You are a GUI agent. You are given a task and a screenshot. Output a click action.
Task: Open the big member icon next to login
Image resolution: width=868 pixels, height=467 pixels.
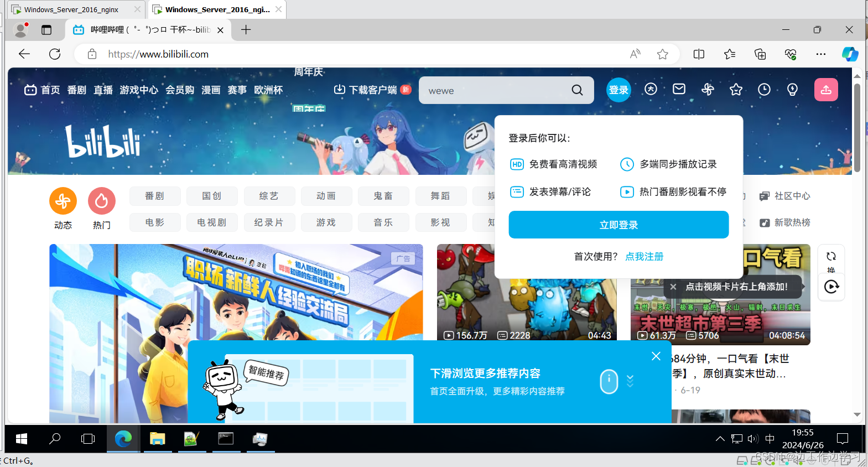pyautogui.click(x=651, y=89)
